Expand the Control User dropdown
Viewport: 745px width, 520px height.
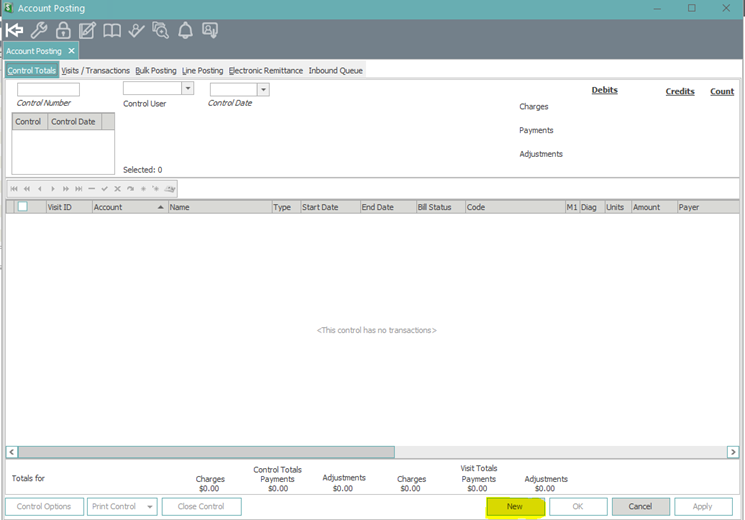(187, 89)
